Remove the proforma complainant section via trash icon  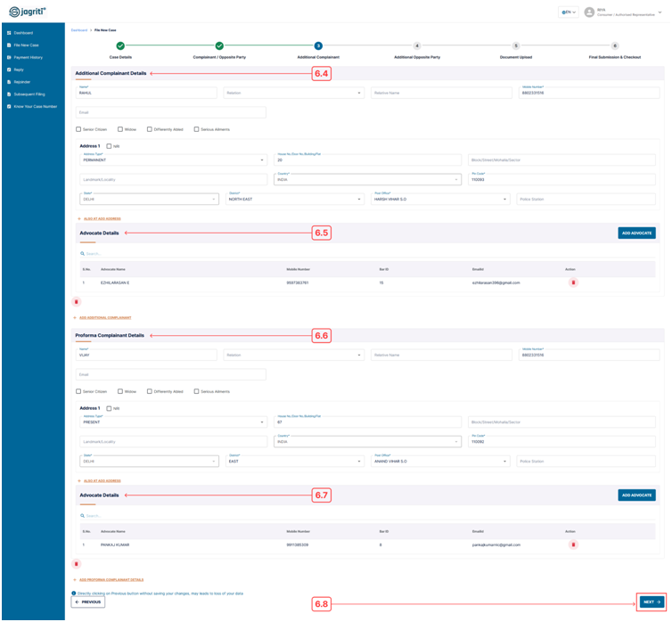pyautogui.click(x=77, y=564)
